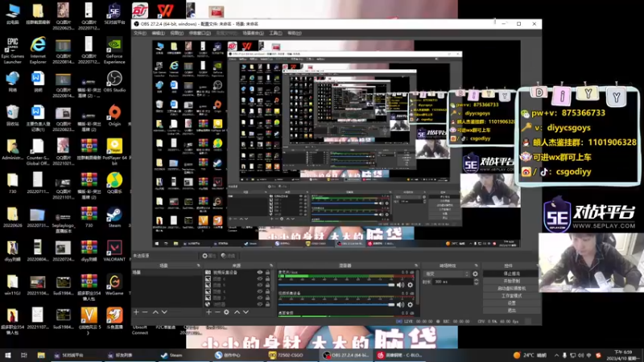This screenshot has height=362, width=644.
Task: Open the Epic Games Launcher desktop icon
Action: (x=13, y=51)
